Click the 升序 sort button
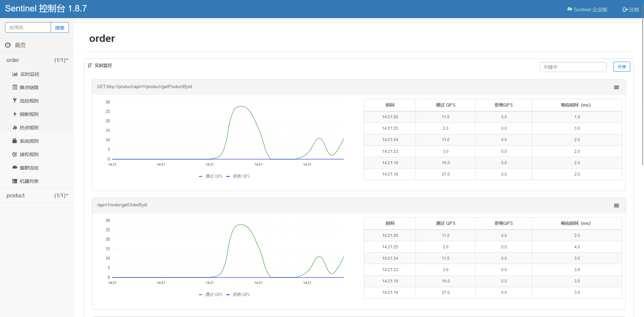This screenshot has width=644, height=317. (622, 67)
